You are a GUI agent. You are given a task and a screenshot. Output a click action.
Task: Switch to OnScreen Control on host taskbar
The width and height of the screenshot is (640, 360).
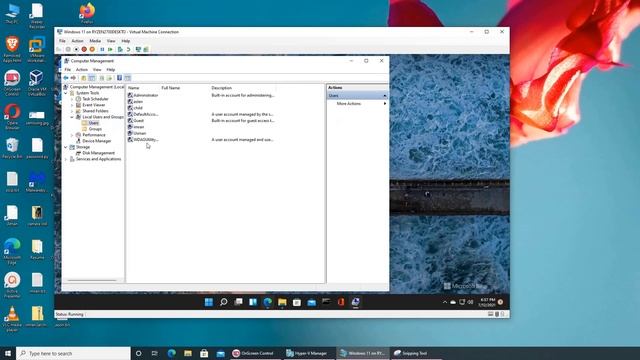click(x=253, y=353)
